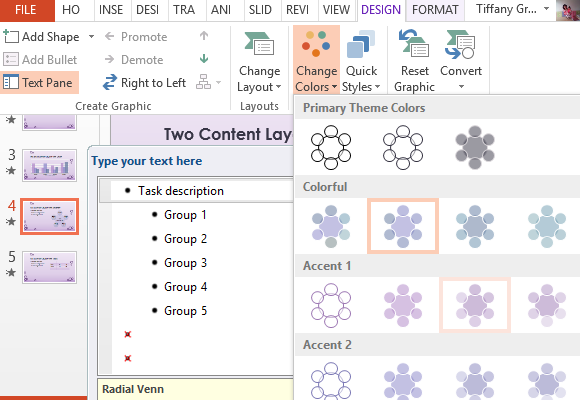Screen dimensions: 580x400
Task: Close the Change Colors dropdown
Action: pos(316,61)
